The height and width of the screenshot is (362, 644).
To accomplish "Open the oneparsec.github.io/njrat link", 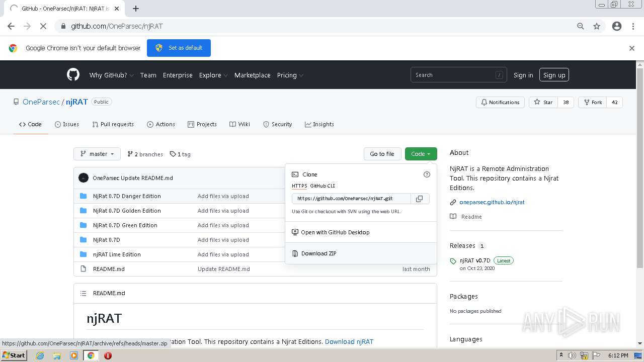I will (x=492, y=202).
